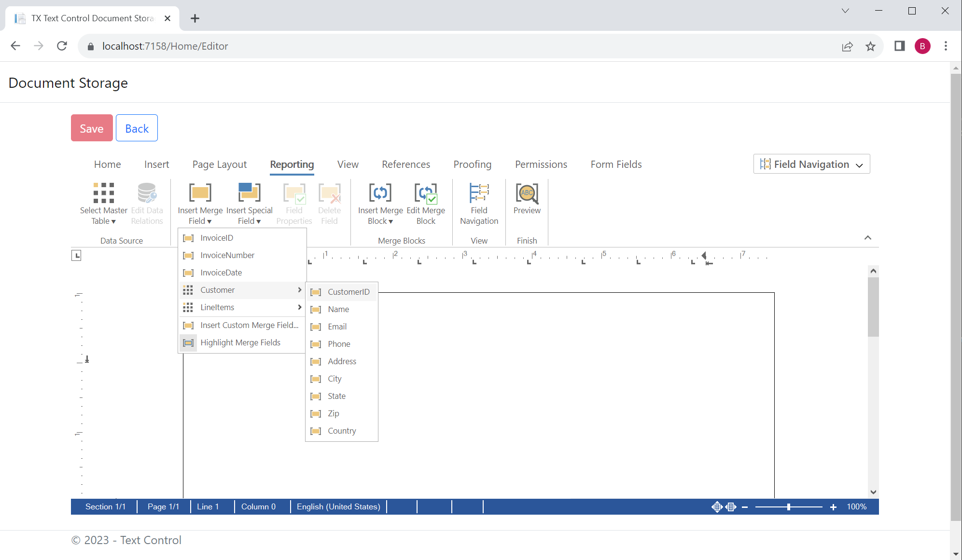The height and width of the screenshot is (560, 962).
Task: Switch to the Proofing ribbon tab
Action: coord(472,164)
